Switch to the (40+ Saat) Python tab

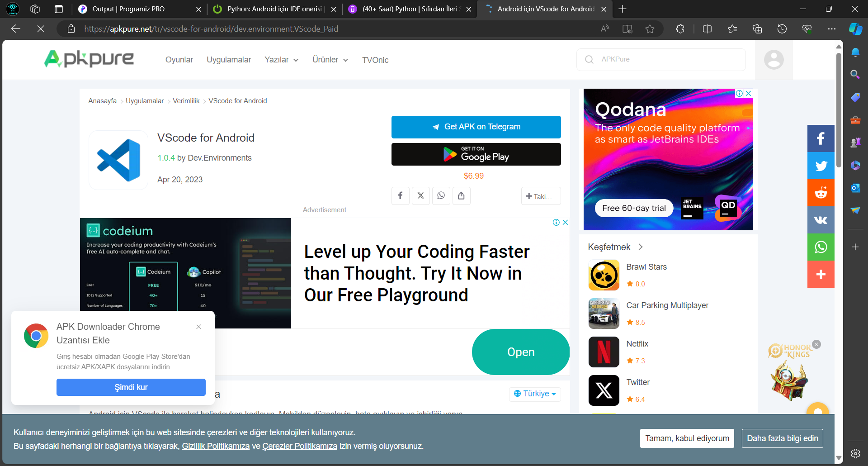tap(410, 9)
